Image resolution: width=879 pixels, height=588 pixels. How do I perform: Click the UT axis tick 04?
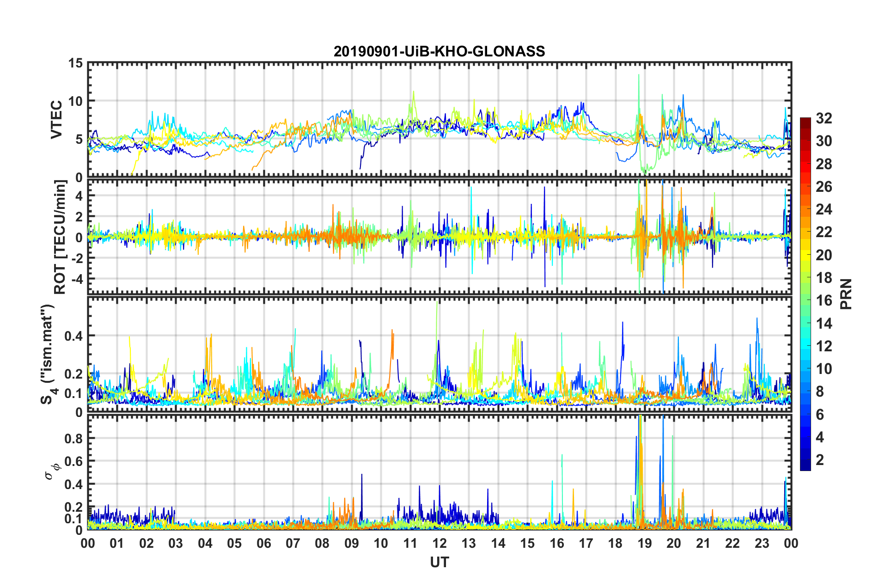click(x=205, y=543)
